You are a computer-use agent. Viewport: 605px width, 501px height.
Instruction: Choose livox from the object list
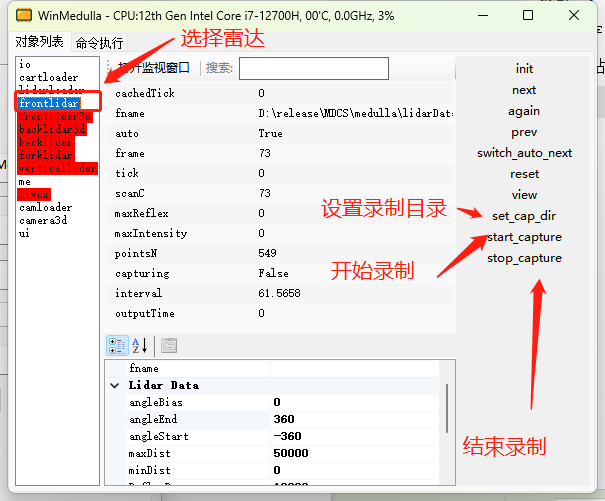[33, 194]
